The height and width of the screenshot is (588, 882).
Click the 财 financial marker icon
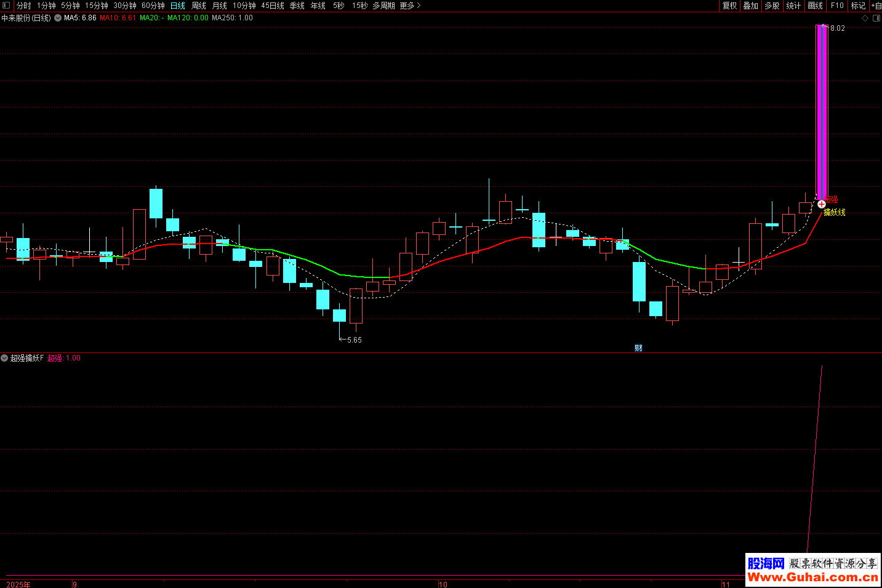tap(638, 348)
